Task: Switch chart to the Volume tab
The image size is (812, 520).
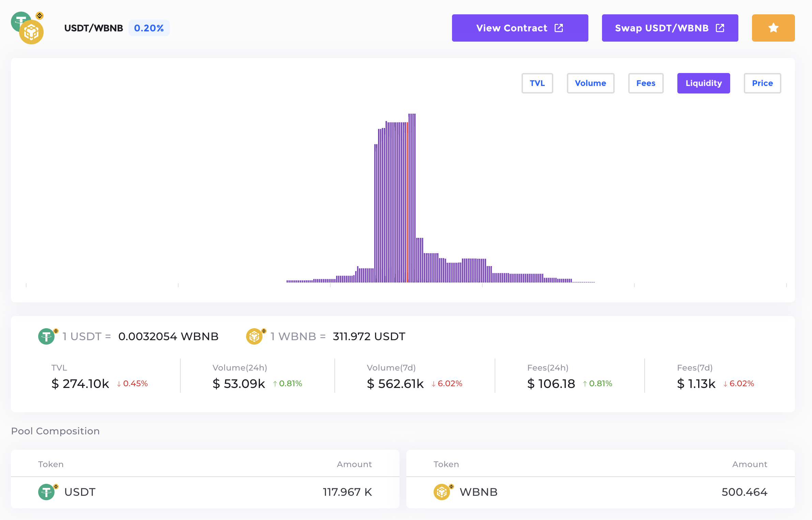Action: pos(590,83)
